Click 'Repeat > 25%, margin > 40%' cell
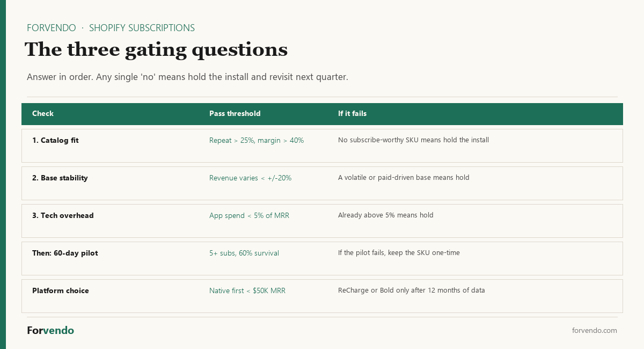This screenshot has height=349, width=644. [x=257, y=140]
